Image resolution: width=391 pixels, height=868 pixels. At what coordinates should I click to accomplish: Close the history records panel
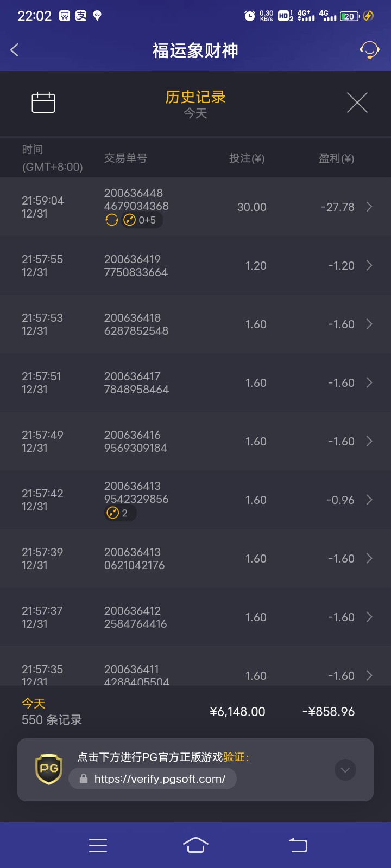357,103
